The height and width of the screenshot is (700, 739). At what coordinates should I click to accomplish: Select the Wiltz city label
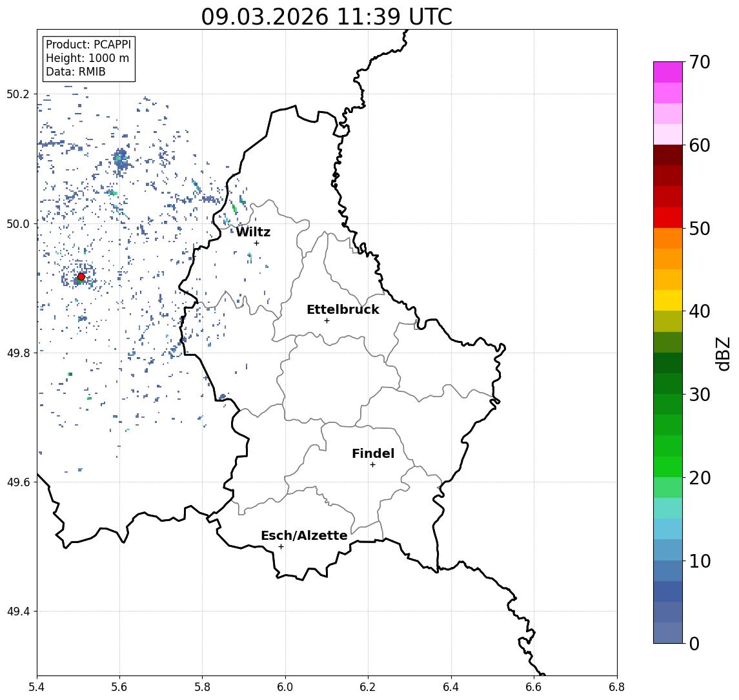coord(253,232)
